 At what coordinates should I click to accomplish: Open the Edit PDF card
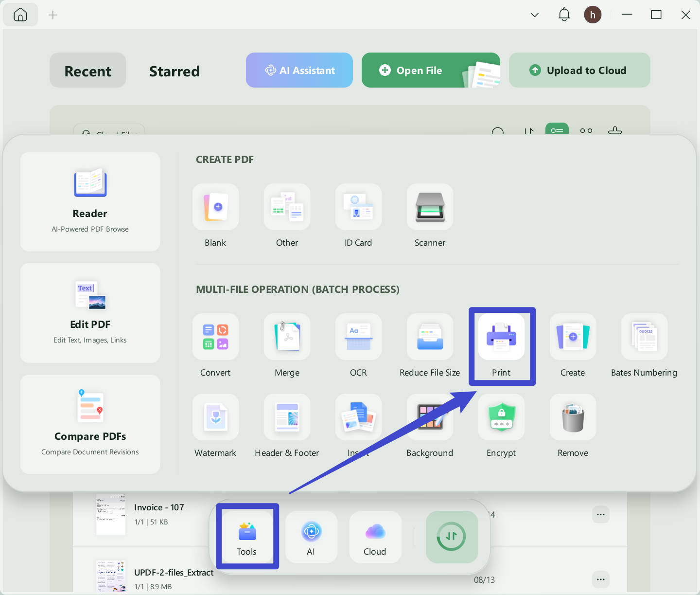[x=90, y=313]
